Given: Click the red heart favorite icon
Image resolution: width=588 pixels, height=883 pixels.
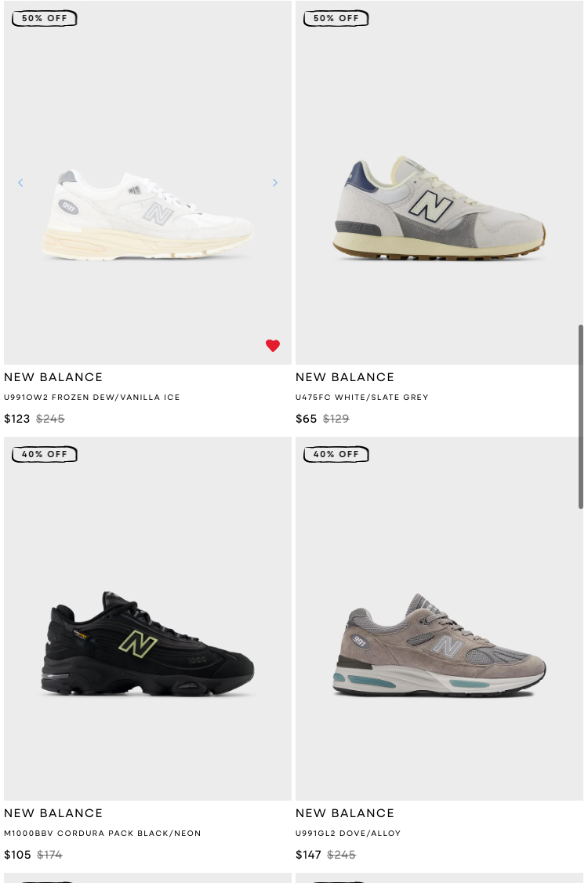Looking at the screenshot, I should point(273,345).
